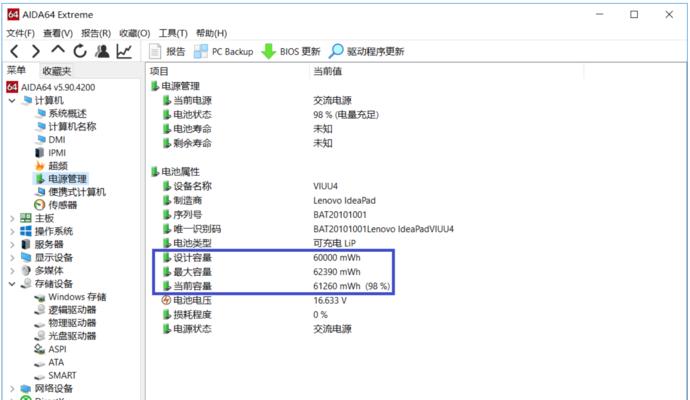Select 电源管理 in the tree

[61, 179]
